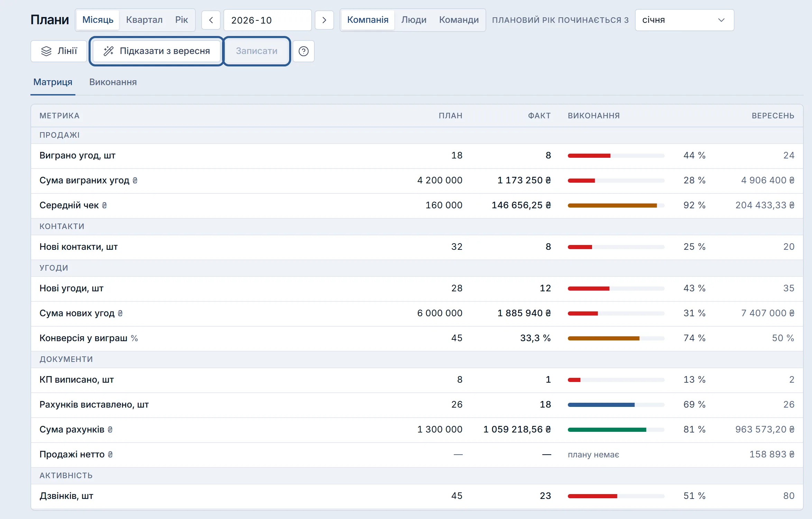The width and height of the screenshot is (812, 519).
Task: Click the Дзвінків, шт metric label
Action: pyautogui.click(x=66, y=496)
